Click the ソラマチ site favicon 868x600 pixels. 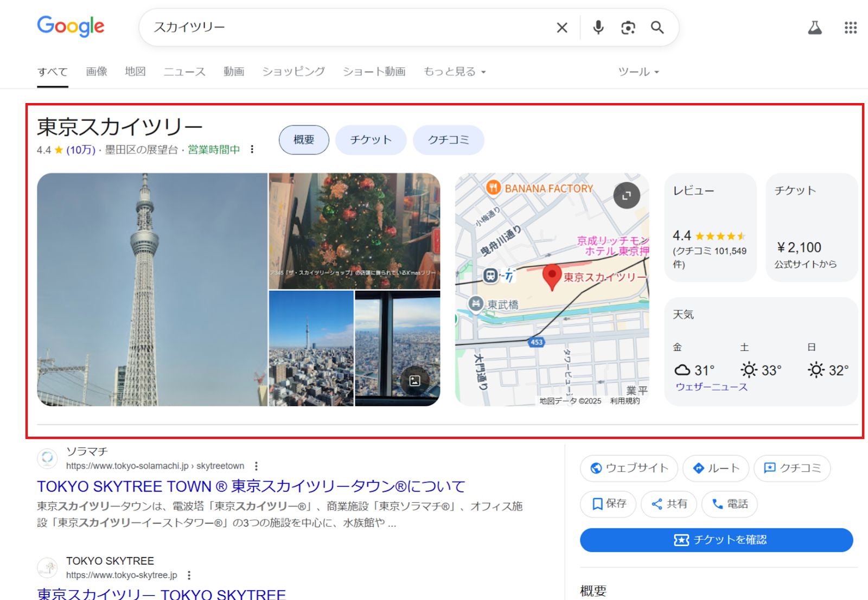(47, 458)
